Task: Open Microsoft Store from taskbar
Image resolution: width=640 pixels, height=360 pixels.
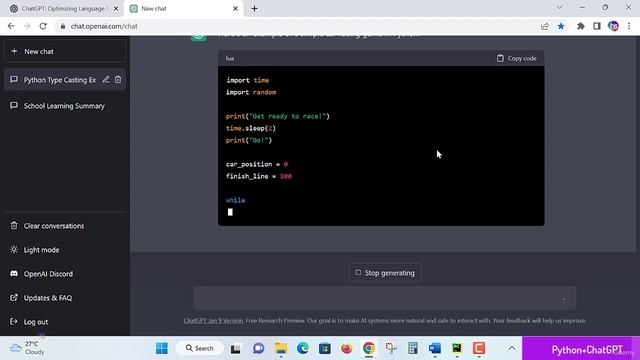Action: click(325, 348)
